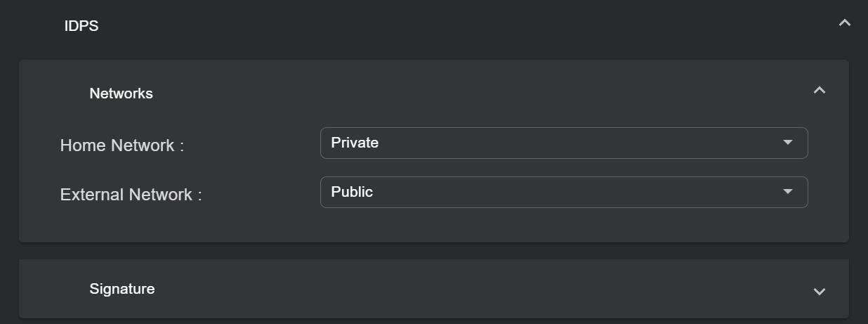Click empty space inside the External Network field

pyautogui.click(x=597, y=192)
